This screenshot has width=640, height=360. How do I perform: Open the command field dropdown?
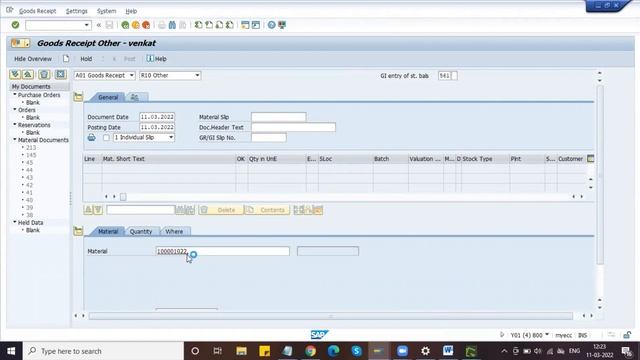point(87,25)
